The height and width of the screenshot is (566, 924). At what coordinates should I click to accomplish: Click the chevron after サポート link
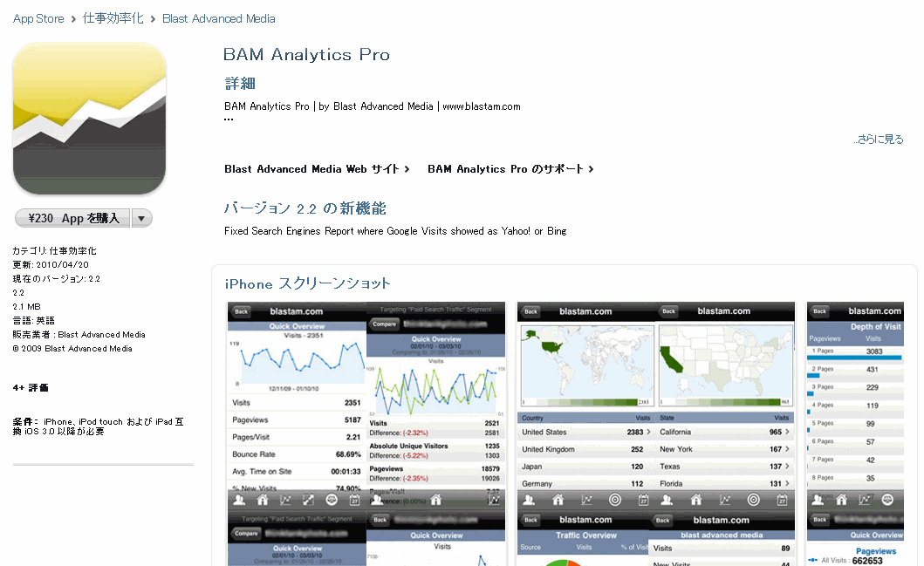click(591, 169)
